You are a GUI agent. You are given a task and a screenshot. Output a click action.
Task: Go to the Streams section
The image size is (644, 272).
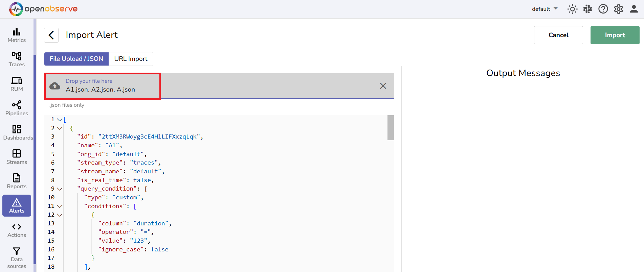(16, 156)
